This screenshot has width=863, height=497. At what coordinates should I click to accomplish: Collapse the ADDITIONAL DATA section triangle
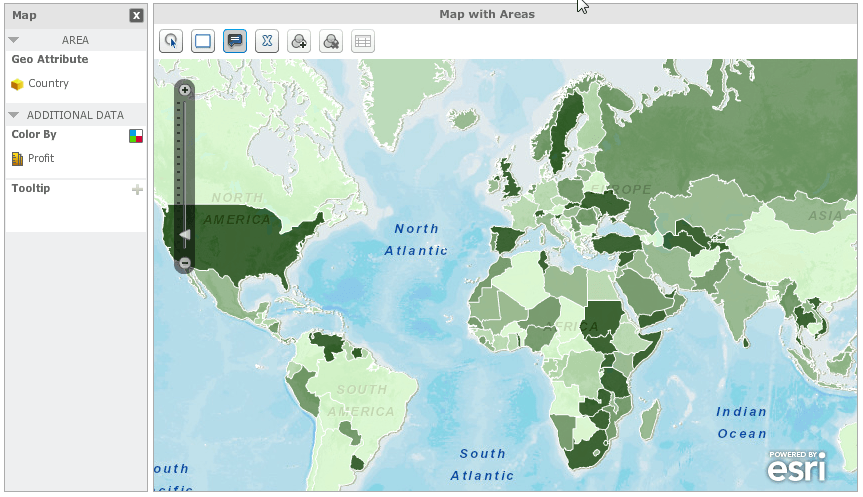pos(14,115)
